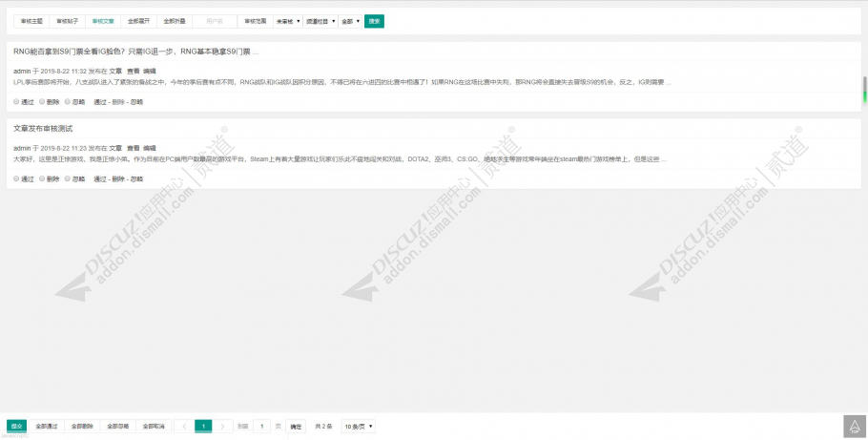Click the 通过 text link on 文章发布审核测试 row
Image resolution: width=868 pixels, height=440 pixels.
click(x=101, y=179)
